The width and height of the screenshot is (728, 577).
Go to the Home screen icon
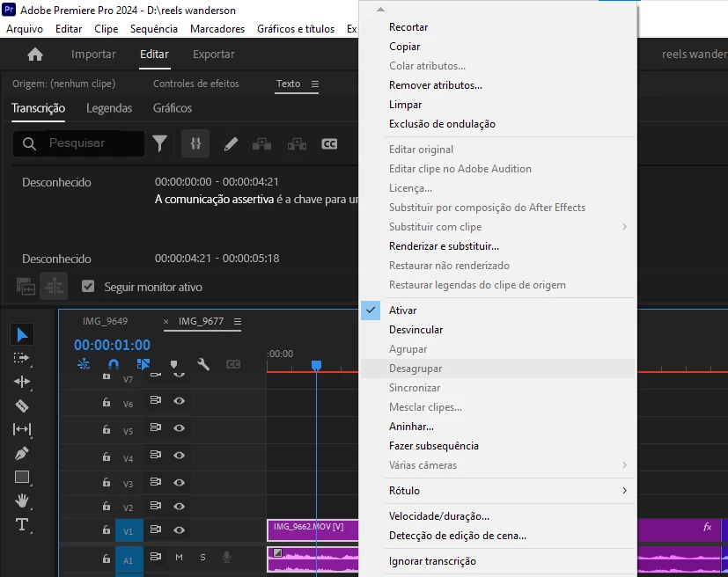35,55
